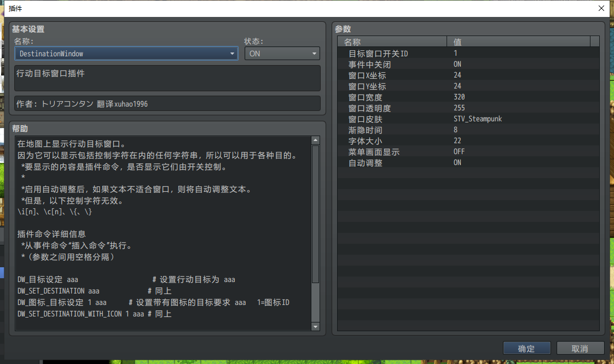614x364 pixels.
Task: Click the help line DW_SET_DESTINATION_WITH_ICON 1 aaa
Action: tap(80, 314)
